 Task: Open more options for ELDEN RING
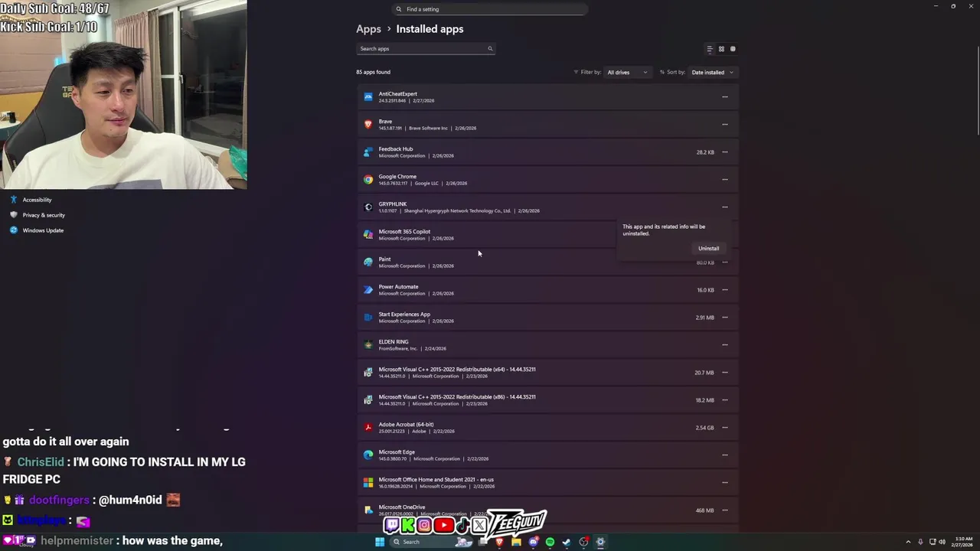pyautogui.click(x=725, y=345)
